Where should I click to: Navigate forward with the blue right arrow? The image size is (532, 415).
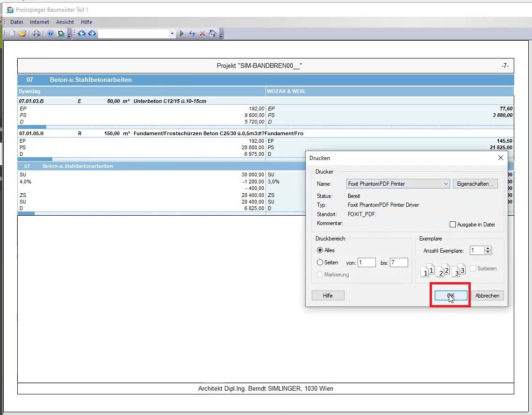92,34
